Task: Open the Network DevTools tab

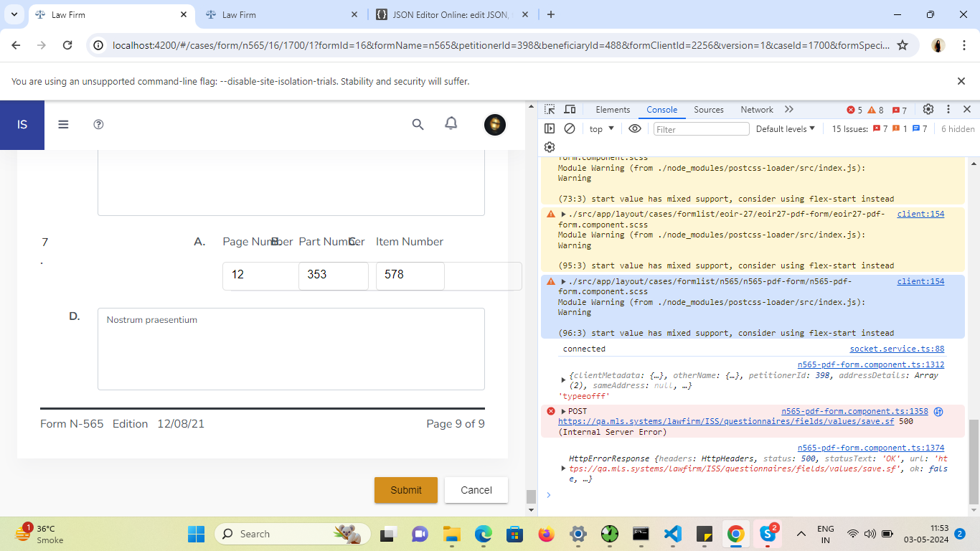Action: click(757, 110)
